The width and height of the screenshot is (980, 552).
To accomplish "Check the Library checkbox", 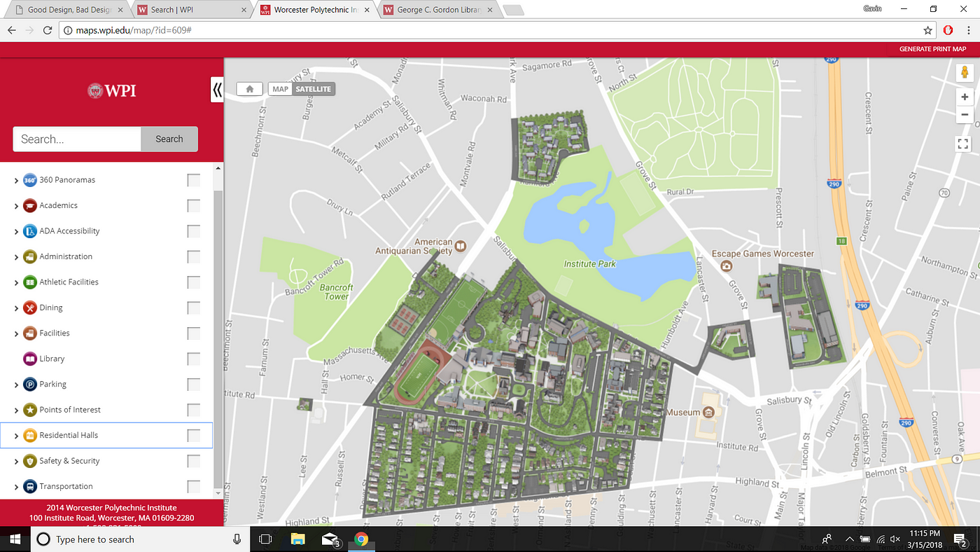I will [193, 359].
